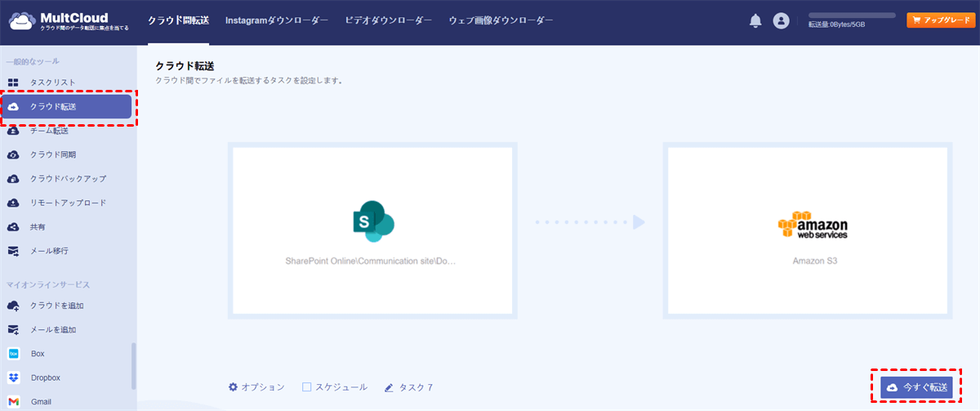This screenshot has width=980, height=411.
Task: Click 今すぐ転送 button
Action: tap(916, 387)
